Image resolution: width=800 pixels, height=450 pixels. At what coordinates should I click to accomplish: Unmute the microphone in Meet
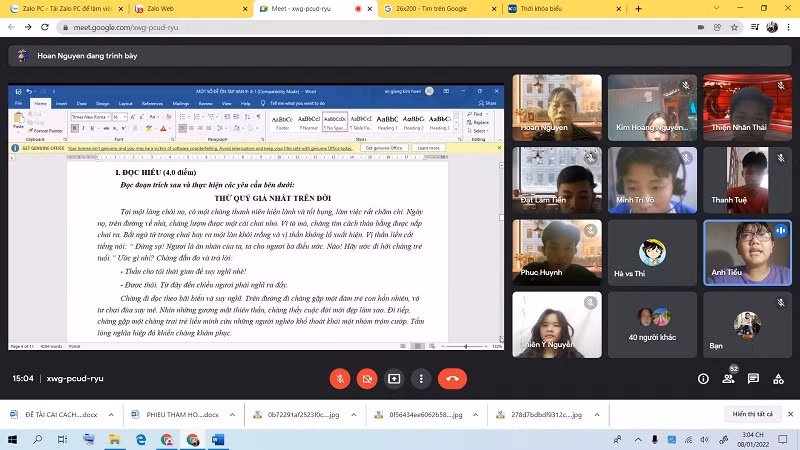(x=340, y=379)
